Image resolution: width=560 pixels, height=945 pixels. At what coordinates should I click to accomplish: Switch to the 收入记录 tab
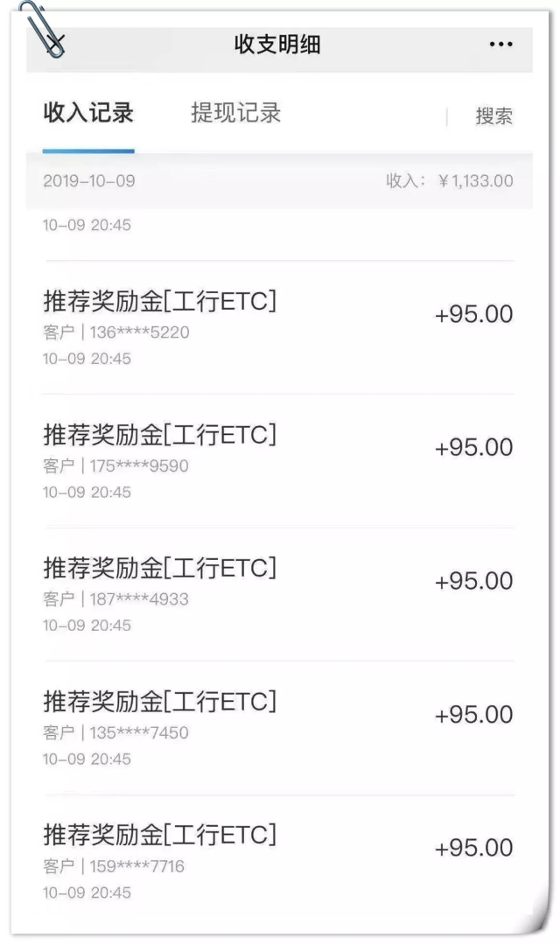(x=88, y=114)
